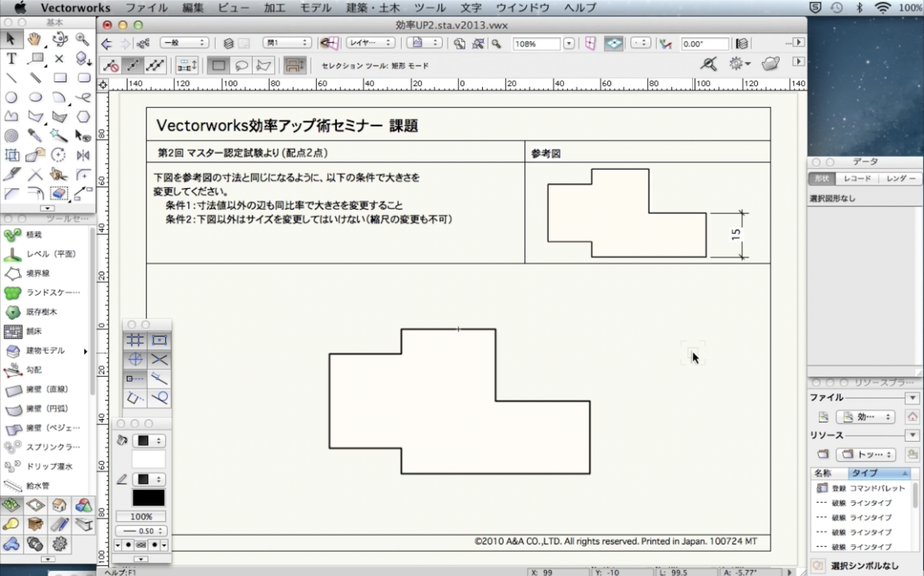Image resolution: width=924 pixels, height=576 pixels.
Task: Expand the ファイル section arrow
Action: 913,398
